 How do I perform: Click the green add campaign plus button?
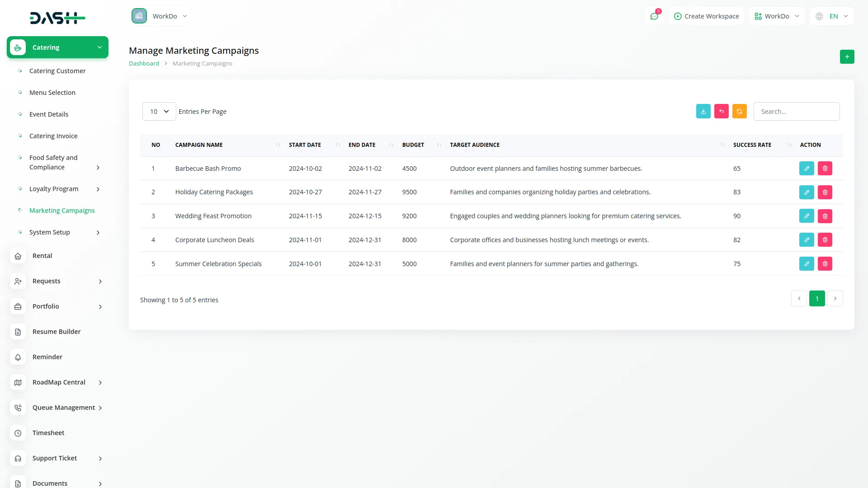tap(847, 57)
